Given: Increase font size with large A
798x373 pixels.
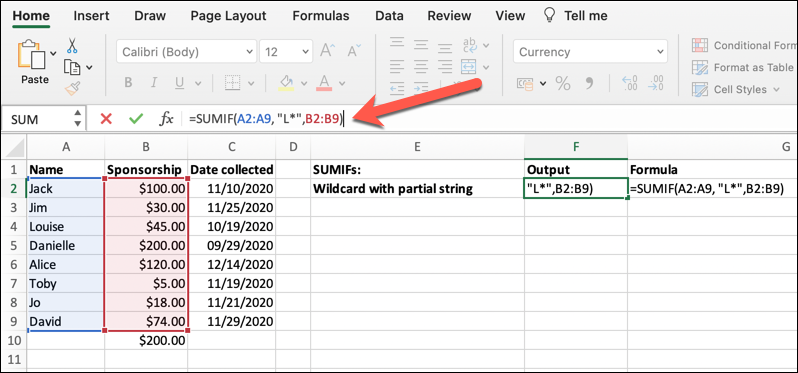Looking at the screenshot, I should 326,51.
